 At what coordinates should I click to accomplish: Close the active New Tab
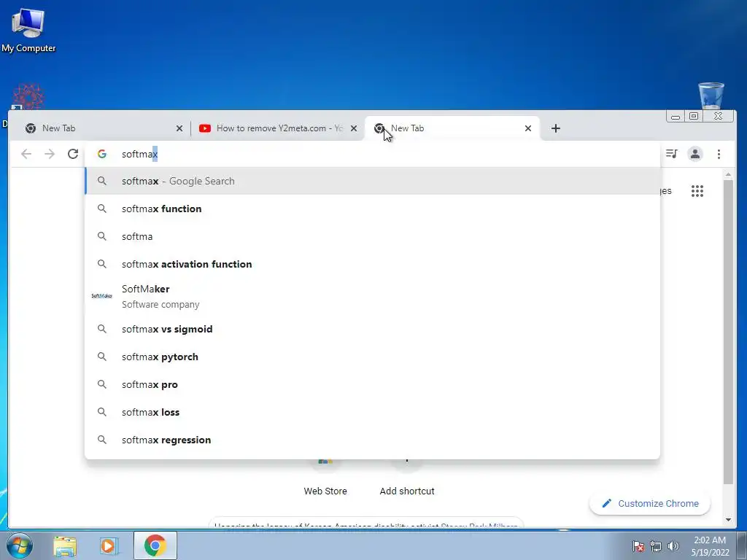528,128
